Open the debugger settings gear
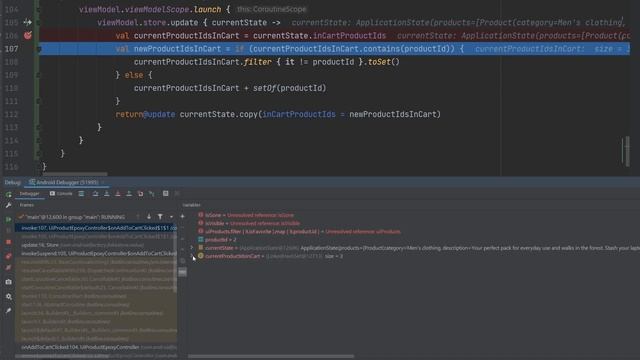 (9, 297)
